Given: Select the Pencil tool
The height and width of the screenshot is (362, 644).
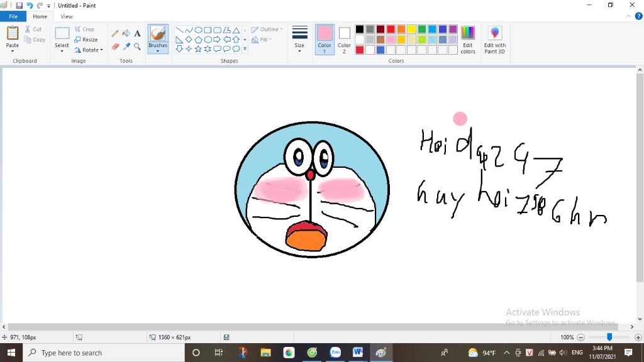Looking at the screenshot, I should [x=115, y=34].
